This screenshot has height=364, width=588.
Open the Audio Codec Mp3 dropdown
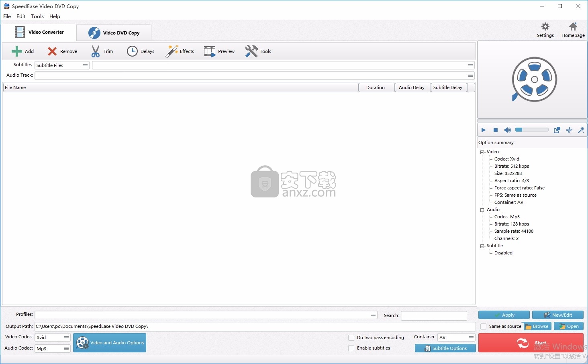tap(53, 349)
